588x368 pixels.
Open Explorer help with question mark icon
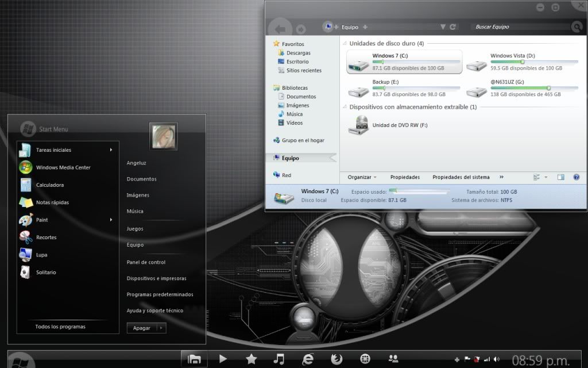point(577,177)
